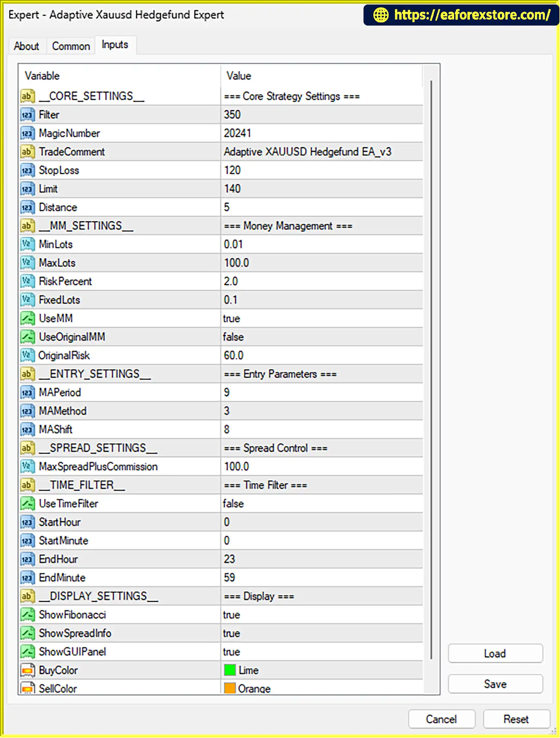Click the Cancel button
560x738 pixels.
[x=442, y=719]
